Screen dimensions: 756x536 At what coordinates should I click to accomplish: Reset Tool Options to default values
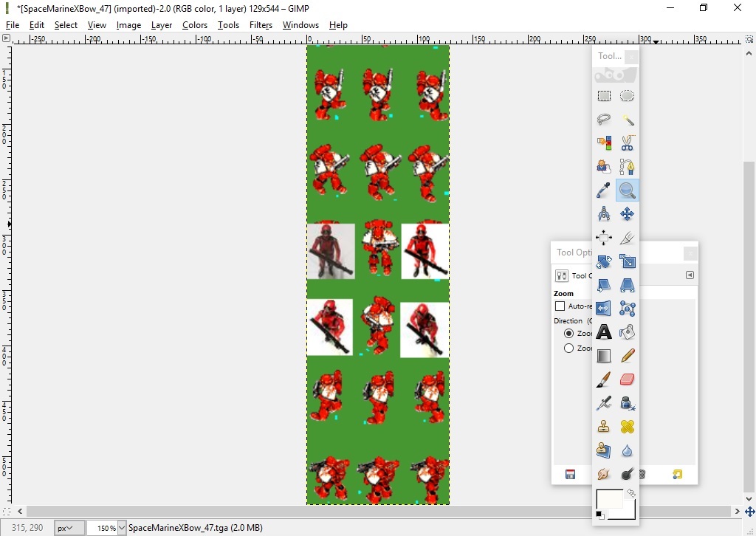(x=678, y=475)
